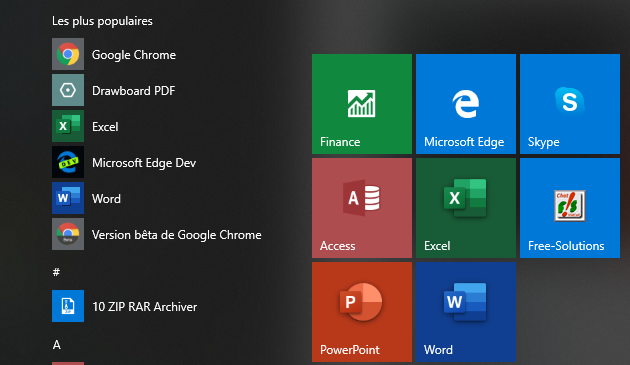The height and width of the screenshot is (365, 630).
Task: Click 'Microsoft Edge Dev' label text
Action: (144, 163)
